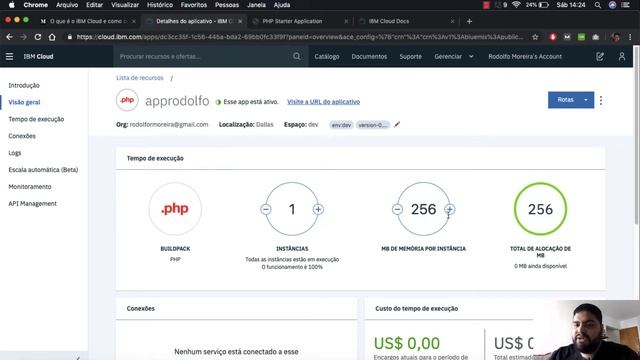Open the Documentos link in header
640x360 pixels.
[369, 56]
